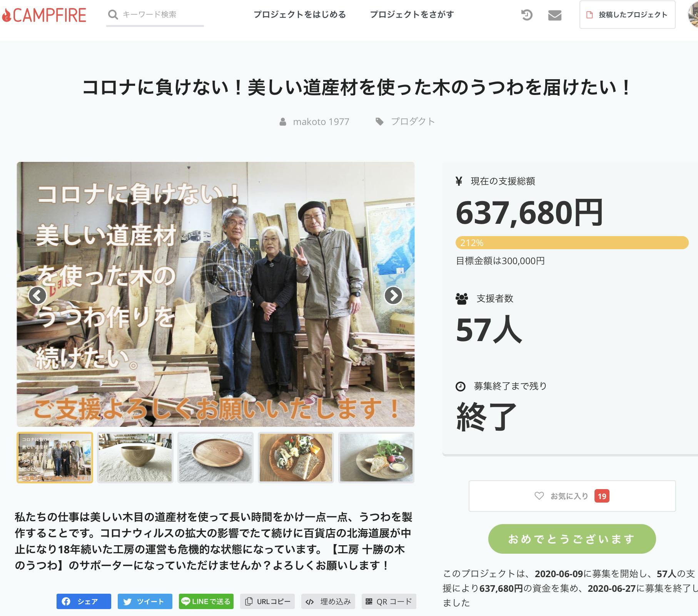Show the previous slide with left arrow
698x616 pixels.
[37, 296]
